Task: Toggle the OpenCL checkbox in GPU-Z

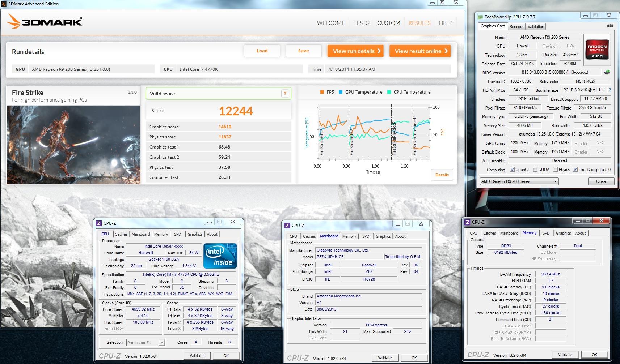Action: (x=512, y=170)
